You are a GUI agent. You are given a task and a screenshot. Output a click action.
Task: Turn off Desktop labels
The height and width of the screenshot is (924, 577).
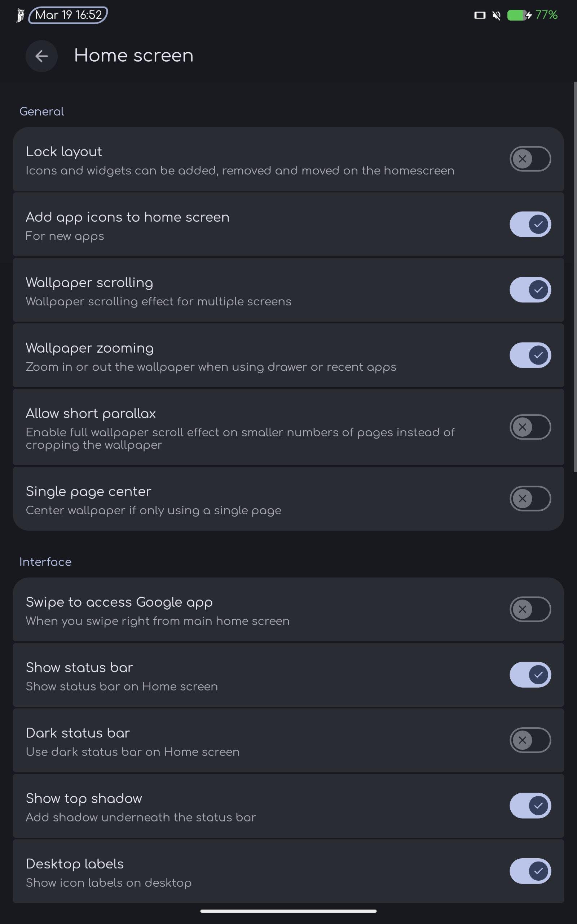pyautogui.click(x=530, y=871)
